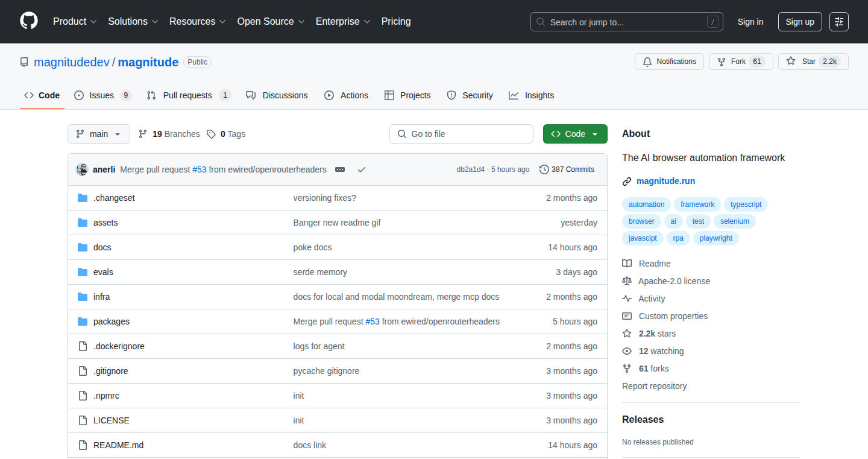Open the 'serde memory' commit message
This screenshot has height=459, width=868.
(320, 272)
